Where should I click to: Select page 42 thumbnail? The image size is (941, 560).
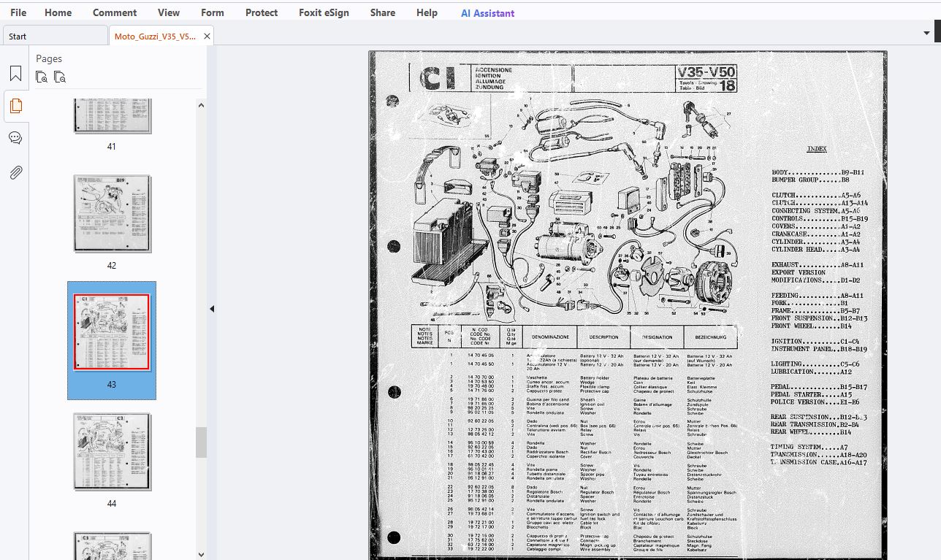(112, 214)
